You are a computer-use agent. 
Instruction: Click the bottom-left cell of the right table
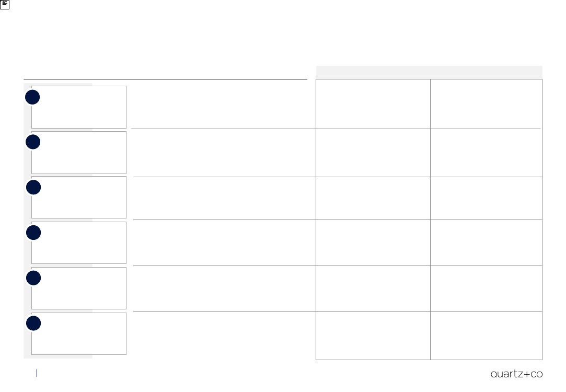(373, 336)
